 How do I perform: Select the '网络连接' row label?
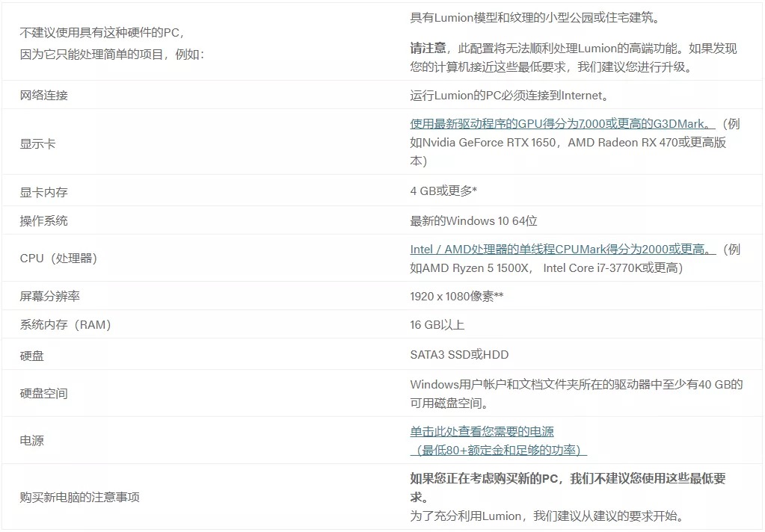44,95
